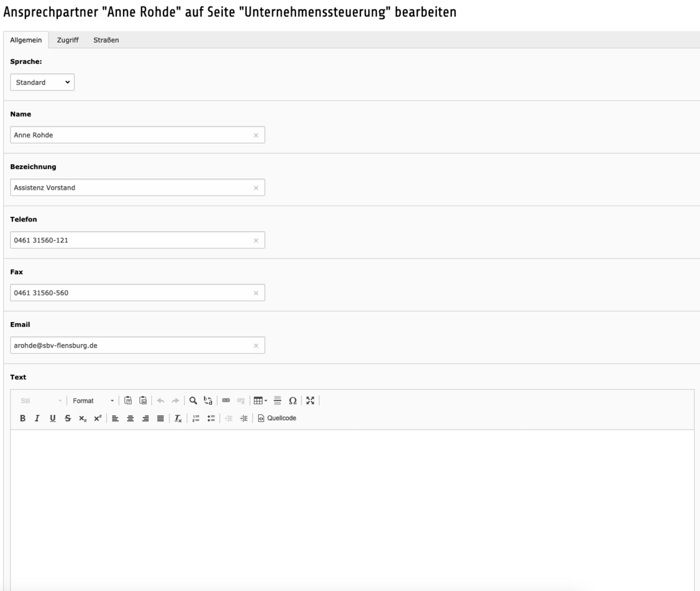700x591 pixels.
Task: Clear the Email field with its X
Action: pos(256,346)
